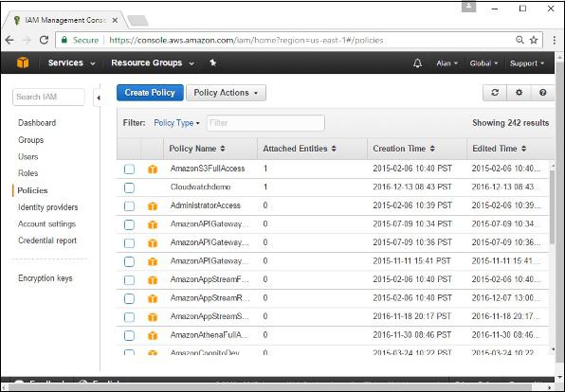Click the policy Filter text box
This screenshot has width=565, height=392.
click(x=265, y=123)
